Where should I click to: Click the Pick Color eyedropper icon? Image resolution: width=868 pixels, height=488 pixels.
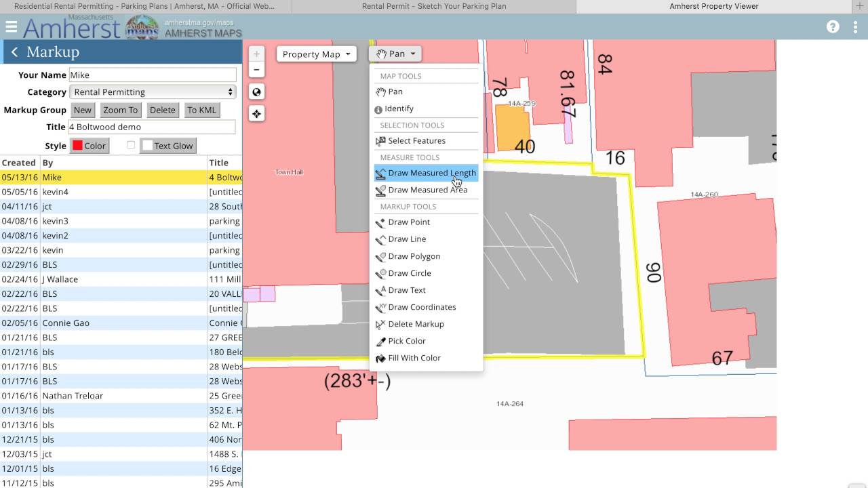380,341
